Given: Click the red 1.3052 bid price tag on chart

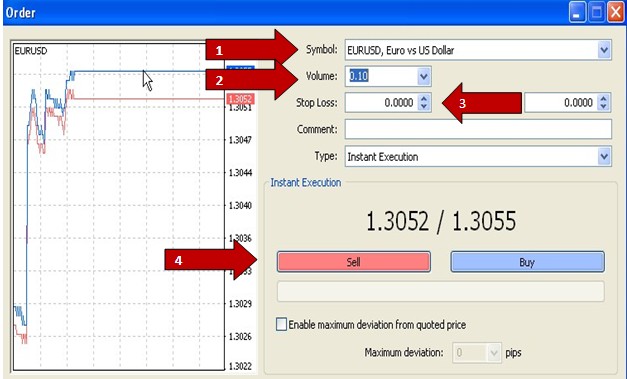Looking at the screenshot, I should [x=240, y=99].
